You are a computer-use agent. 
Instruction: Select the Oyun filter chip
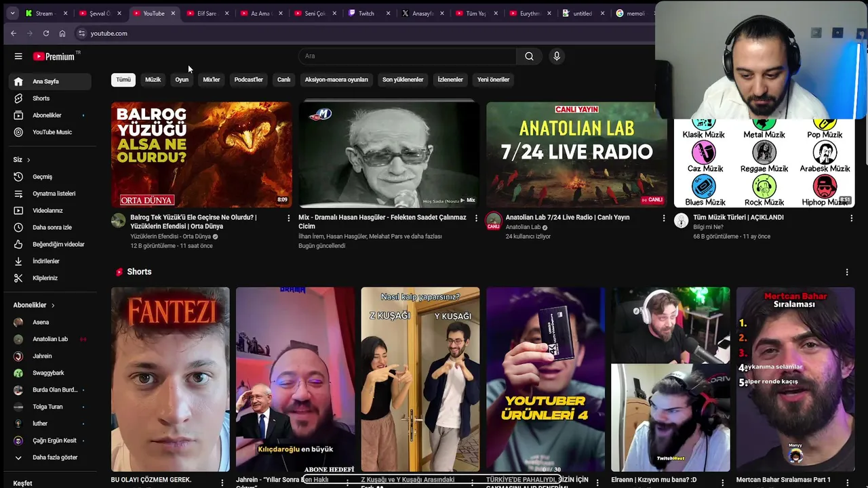[182, 80]
